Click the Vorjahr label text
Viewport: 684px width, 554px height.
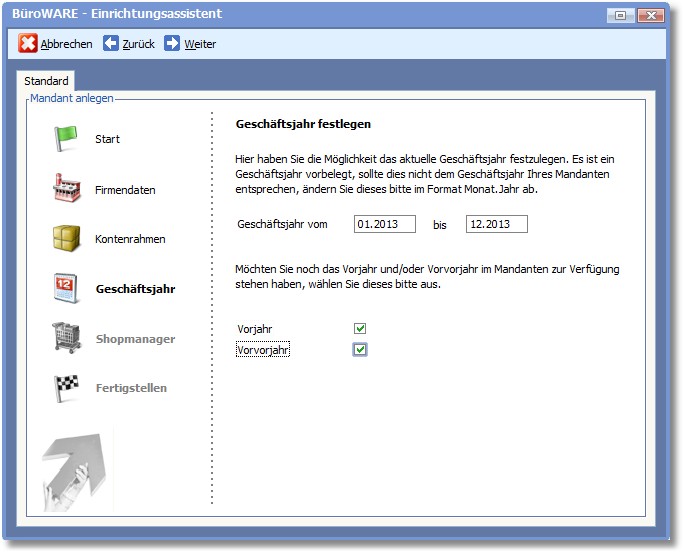pyautogui.click(x=255, y=329)
